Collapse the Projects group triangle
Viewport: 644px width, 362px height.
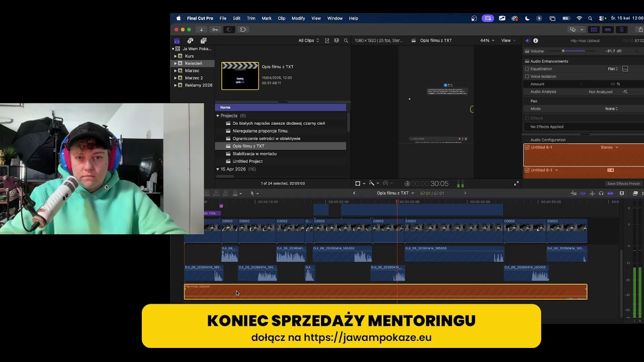coord(218,116)
